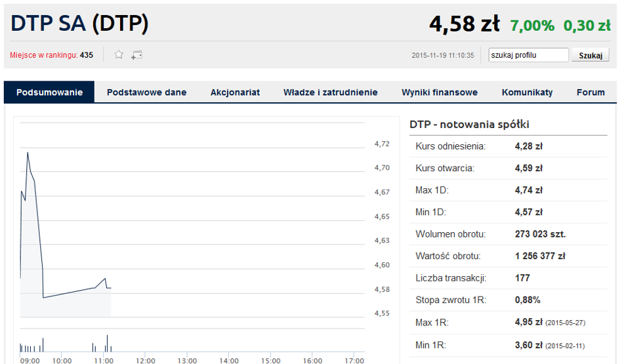Switch to the Forum tab
The width and height of the screenshot is (620, 364).
pos(590,92)
